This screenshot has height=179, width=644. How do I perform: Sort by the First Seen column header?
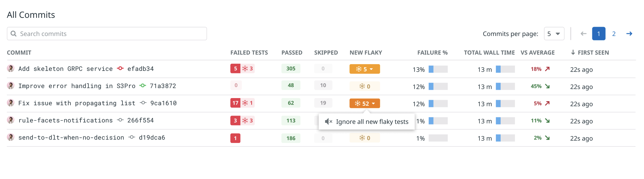pos(593,52)
